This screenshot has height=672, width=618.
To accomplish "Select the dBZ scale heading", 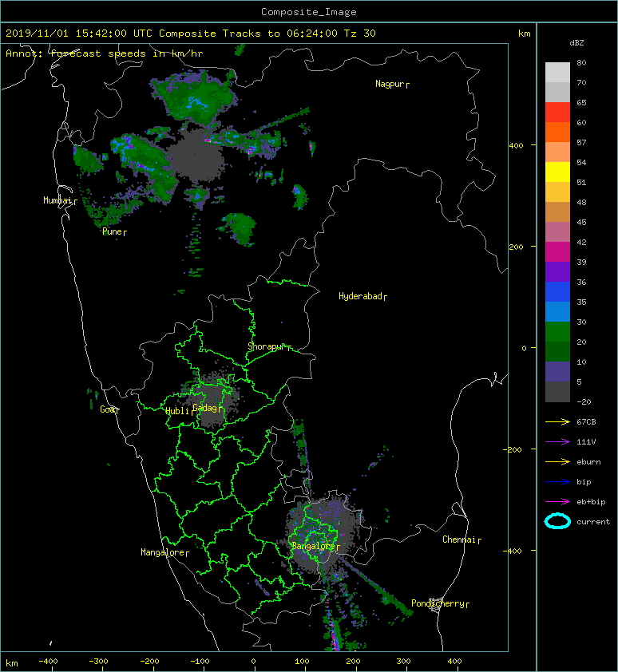I will [x=576, y=43].
